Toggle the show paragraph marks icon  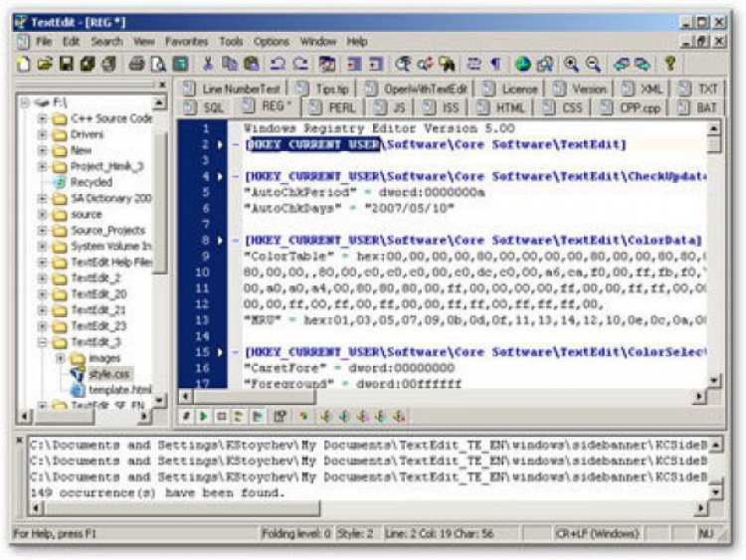495,64
